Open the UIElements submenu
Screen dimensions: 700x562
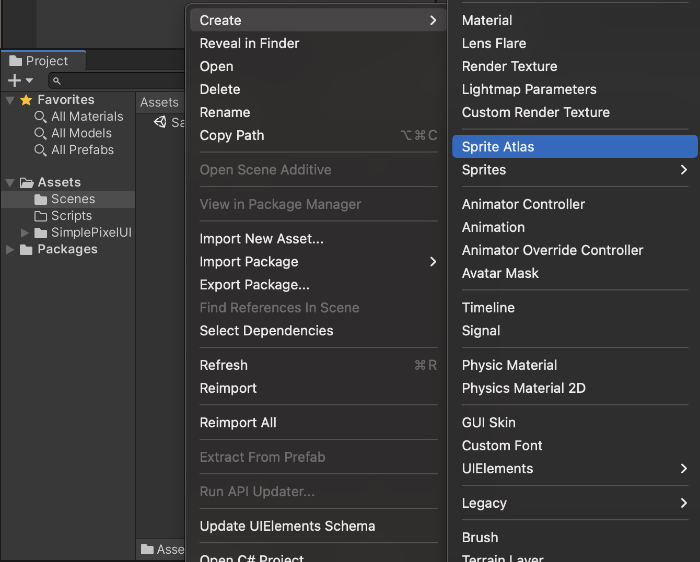point(575,469)
